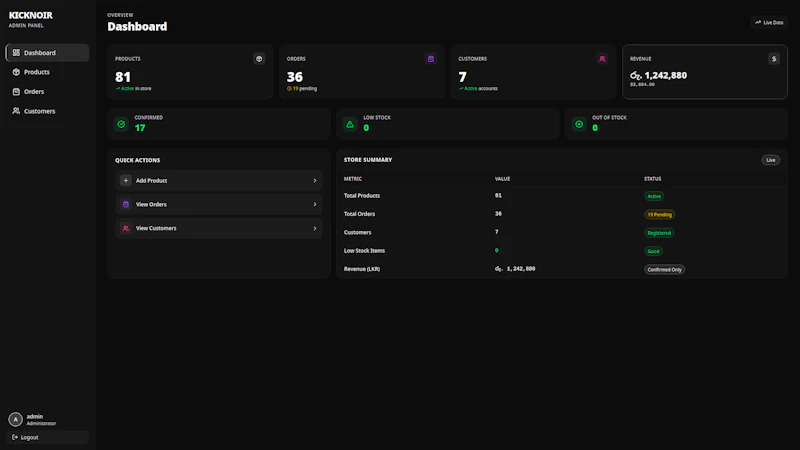Click the pink user icon on Customers card
Screen dimensions: 800x450
pyautogui.click(x=602, y=59)
